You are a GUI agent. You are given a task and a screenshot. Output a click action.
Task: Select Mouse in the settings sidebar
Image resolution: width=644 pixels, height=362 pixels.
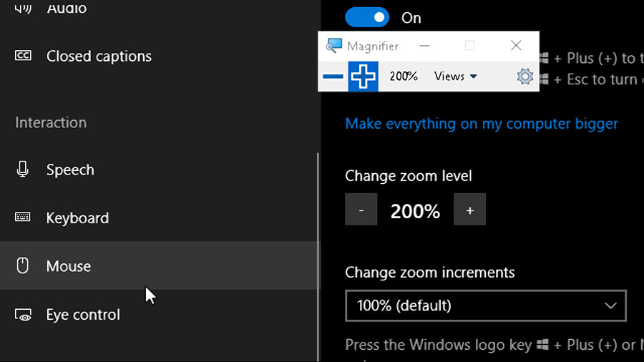click(69, 266)
